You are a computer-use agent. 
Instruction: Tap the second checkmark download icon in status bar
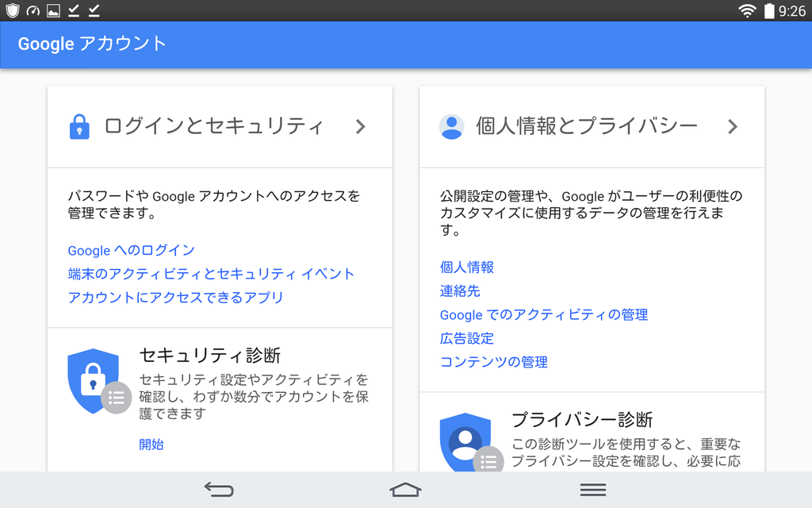pos(94,10)
